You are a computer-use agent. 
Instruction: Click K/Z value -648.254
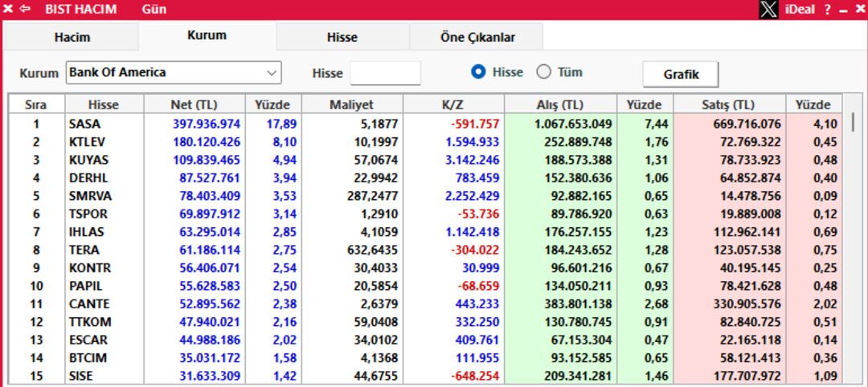coord(475,376)
